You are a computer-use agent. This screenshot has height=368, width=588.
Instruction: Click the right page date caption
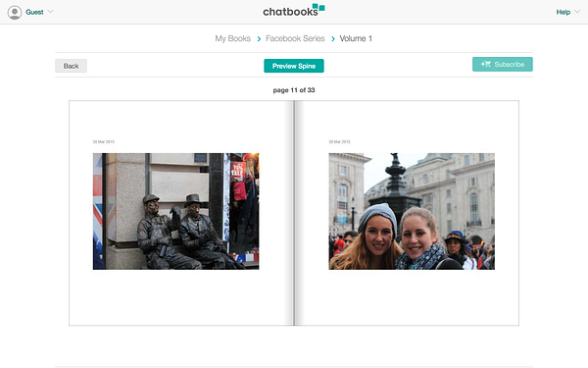(x=339, y=141)
